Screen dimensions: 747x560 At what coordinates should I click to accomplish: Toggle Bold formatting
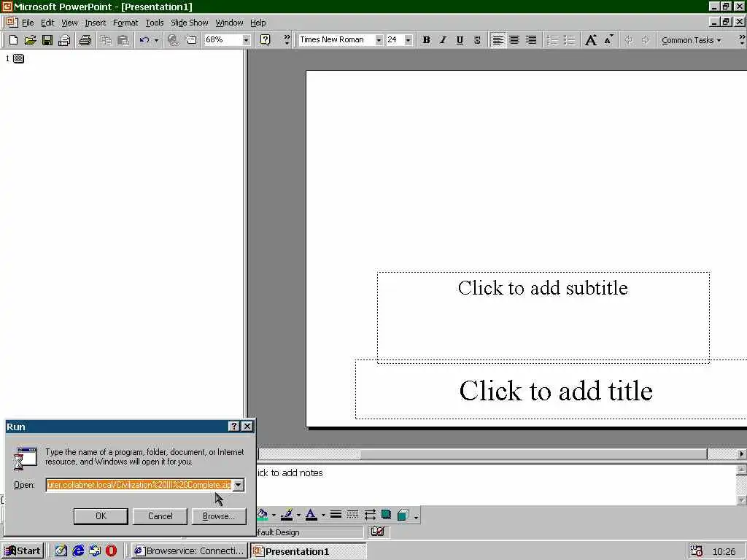point(426,40)
